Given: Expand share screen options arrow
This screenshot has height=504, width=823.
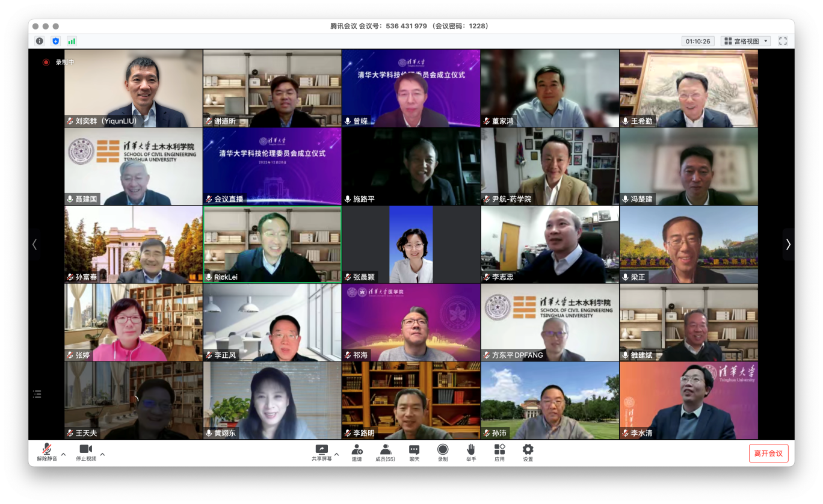Looking at the screenshot, I should tap(336, 454).
